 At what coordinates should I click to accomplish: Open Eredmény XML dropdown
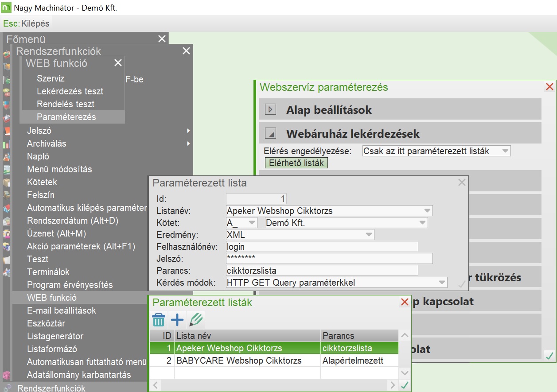pos(369,235)
